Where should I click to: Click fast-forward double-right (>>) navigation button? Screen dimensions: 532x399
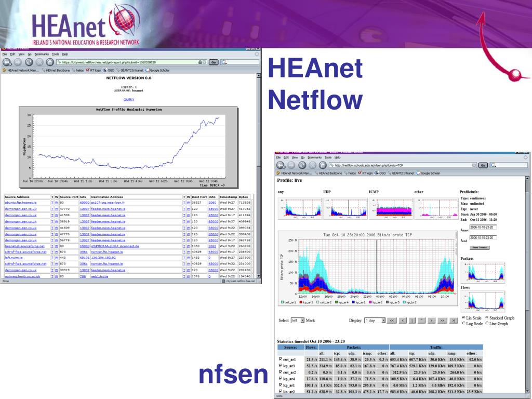click(x=442, y=320)
